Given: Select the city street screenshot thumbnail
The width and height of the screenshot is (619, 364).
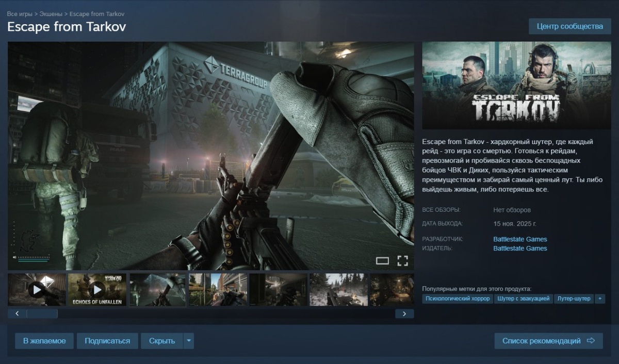Looking at the screenshot, I should click(218, 290).
